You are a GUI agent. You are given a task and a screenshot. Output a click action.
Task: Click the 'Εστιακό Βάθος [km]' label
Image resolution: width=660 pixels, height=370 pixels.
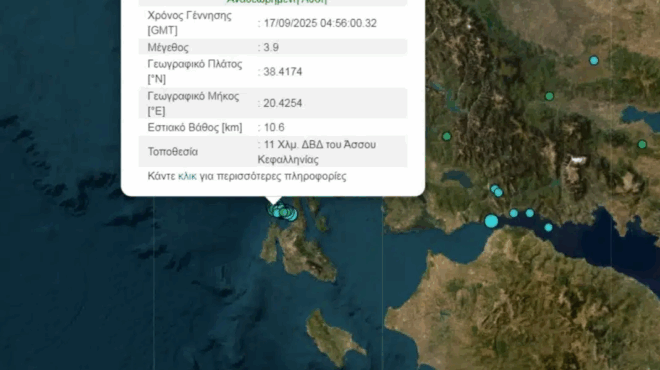pyautogui.click(x=195, y=127)
